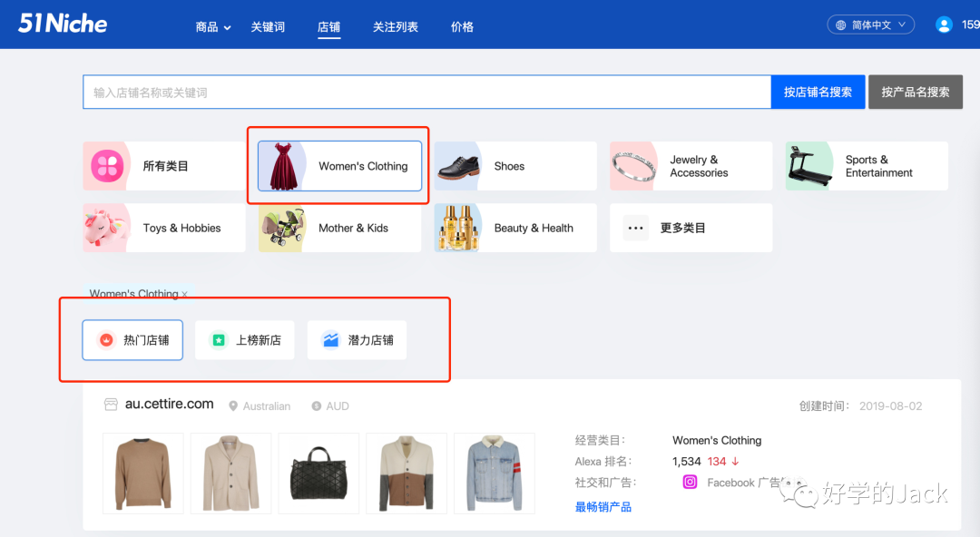
Task: Open the user account avatar icon
Action: click(944, 25)
